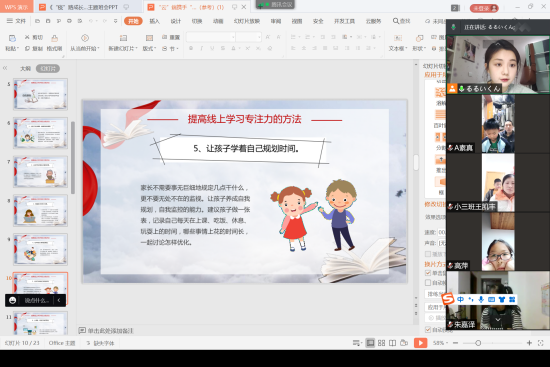This screenshot has height=367, width=550.
Task: Click the Sogou input method S logo
Action: click(x=448, y=299)
